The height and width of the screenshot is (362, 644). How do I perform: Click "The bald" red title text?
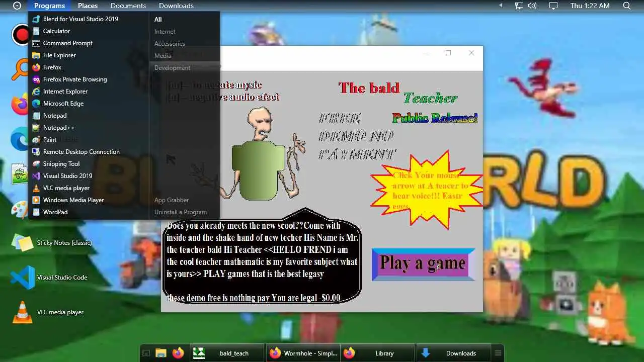(x=369, y=88)
